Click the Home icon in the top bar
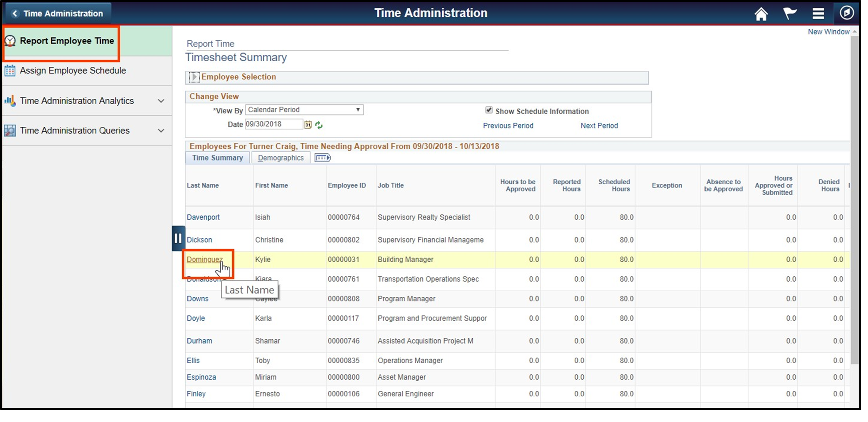This screenshot has height=422, width=868. coord(761,13)
